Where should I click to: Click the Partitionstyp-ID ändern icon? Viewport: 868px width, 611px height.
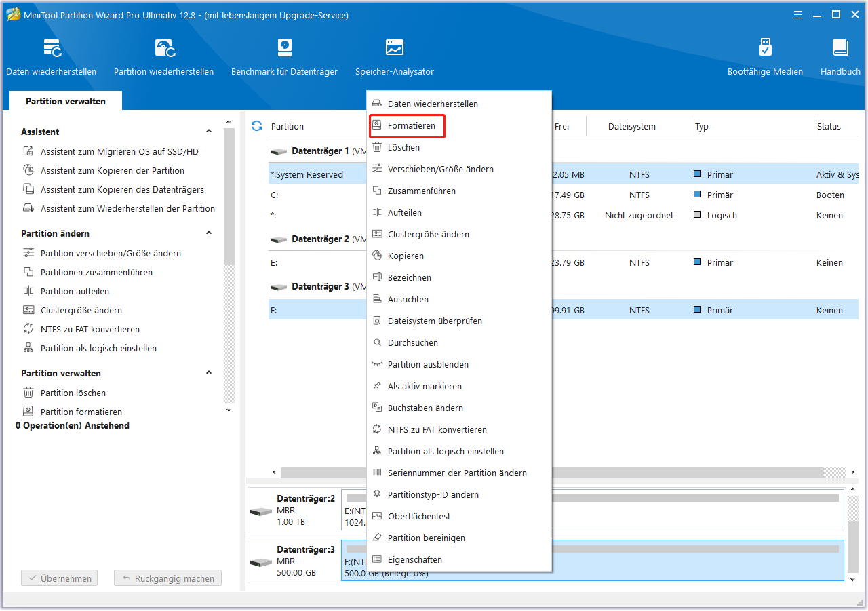tap(377, 495)
